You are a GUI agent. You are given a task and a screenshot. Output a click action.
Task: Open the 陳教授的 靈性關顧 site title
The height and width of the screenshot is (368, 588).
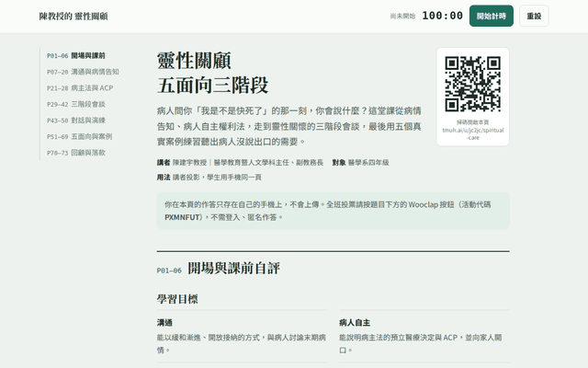[73, 17]
